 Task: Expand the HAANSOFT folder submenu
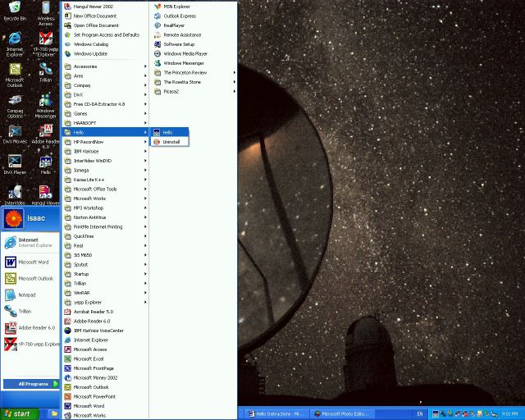coord(105,123)
